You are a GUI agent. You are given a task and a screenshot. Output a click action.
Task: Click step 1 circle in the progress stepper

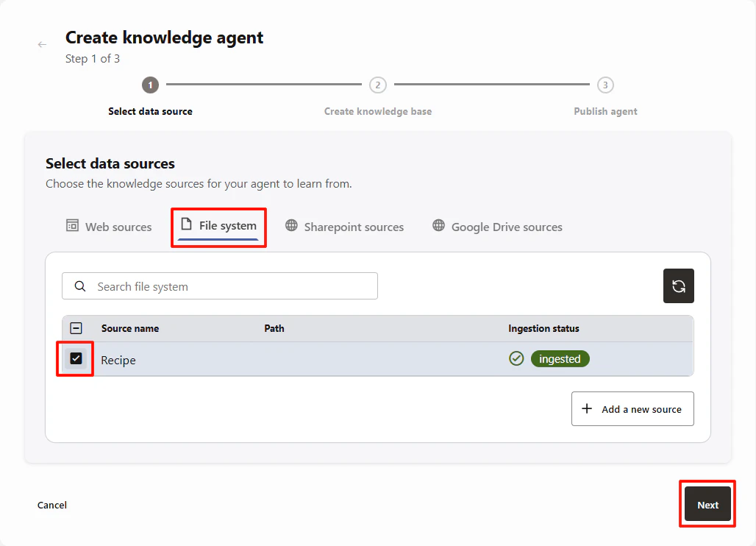[x=150, y=85]
